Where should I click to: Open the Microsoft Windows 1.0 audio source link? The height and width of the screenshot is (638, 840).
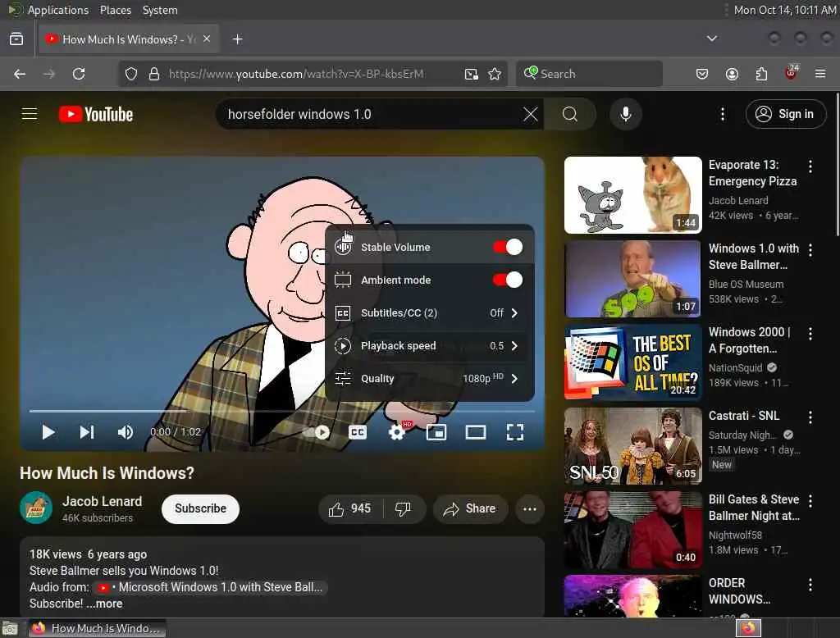click(x=210, y=587)
